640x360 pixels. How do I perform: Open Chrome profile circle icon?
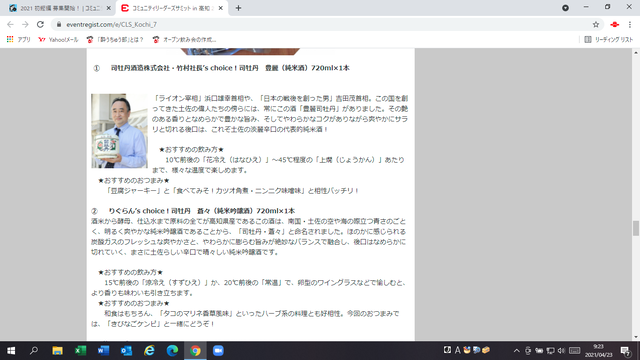pos(565,8)
